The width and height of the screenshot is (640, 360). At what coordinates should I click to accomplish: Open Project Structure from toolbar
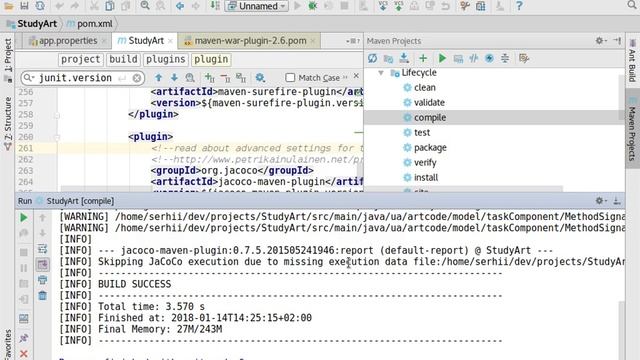click(481, 6)
